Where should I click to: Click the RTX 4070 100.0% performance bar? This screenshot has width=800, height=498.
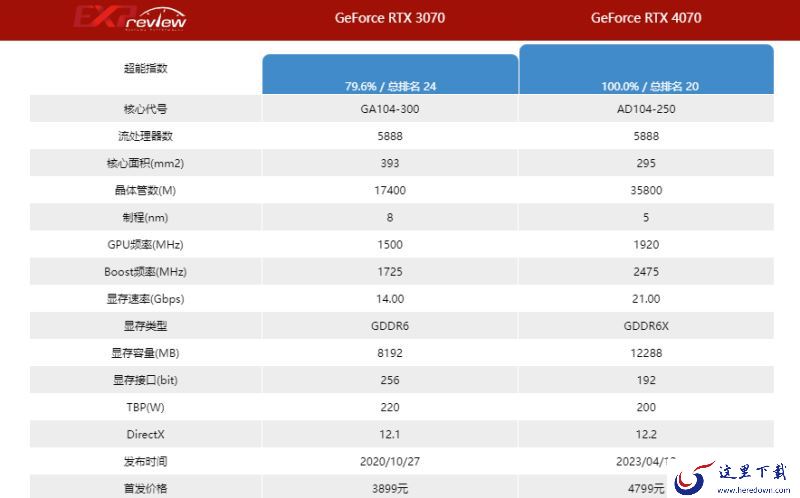[646, 69]
